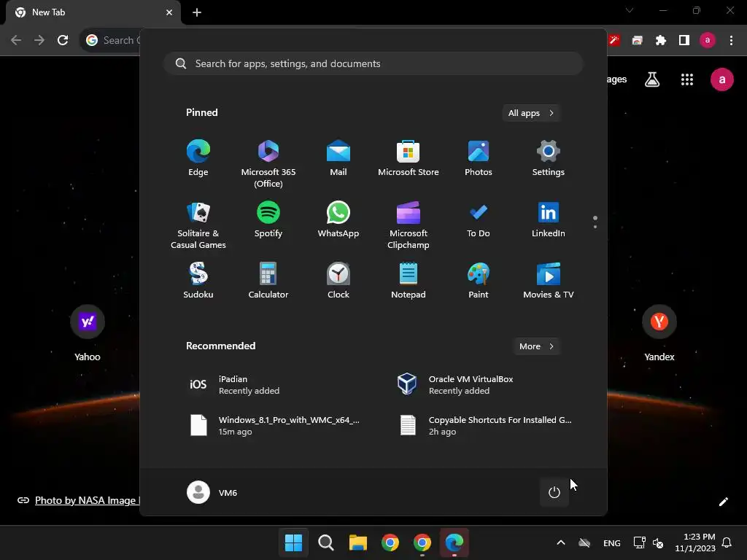Launch LinkedIn pinned app

pyautogui.click(x=549, y=220)
